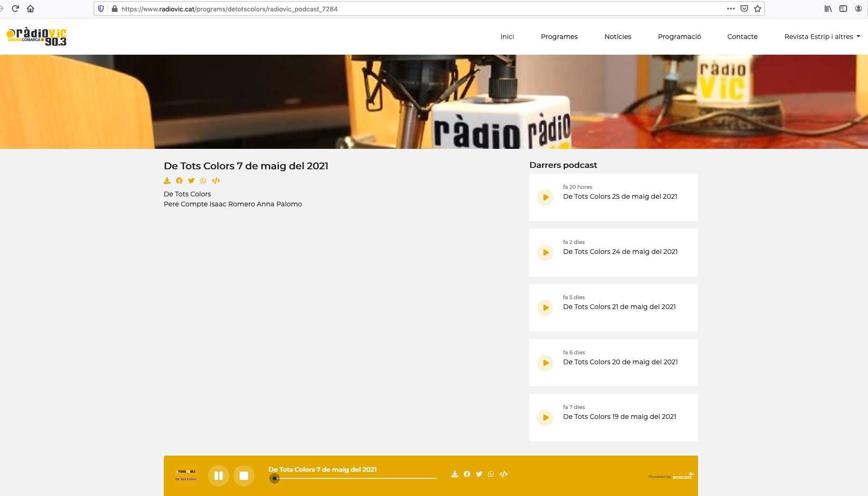Click the Facebook icon in player bar
The height and width of the screenshot is (496, 868).
[x=467, y=474]
